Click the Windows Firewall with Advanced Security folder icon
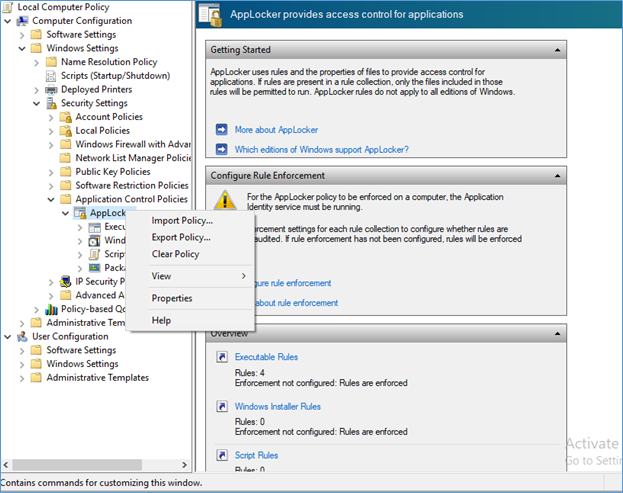This screenshot has width=623, height=493. 65,144
